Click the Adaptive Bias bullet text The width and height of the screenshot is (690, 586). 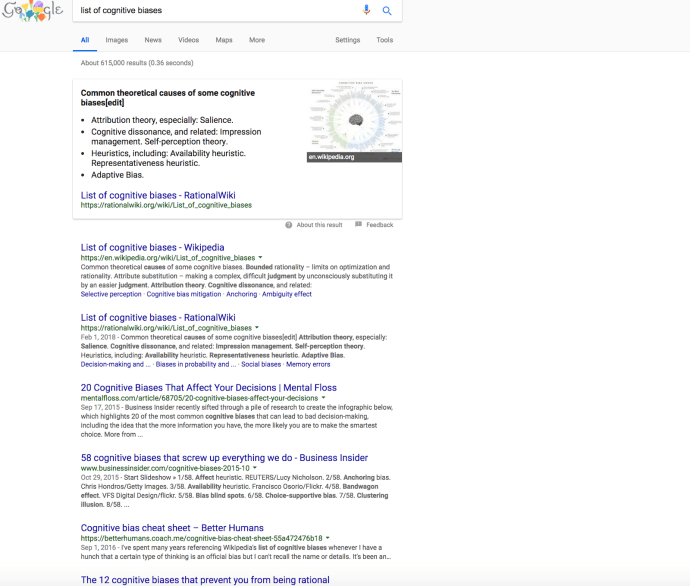[117, 175]
